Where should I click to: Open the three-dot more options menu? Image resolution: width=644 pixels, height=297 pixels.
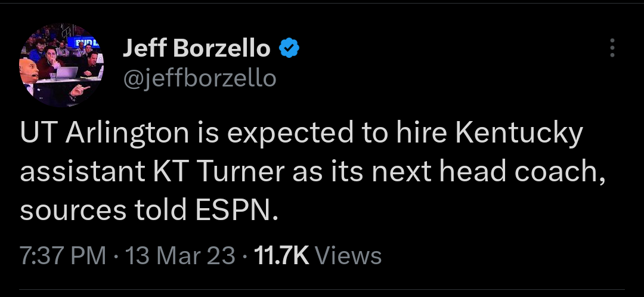612,48
